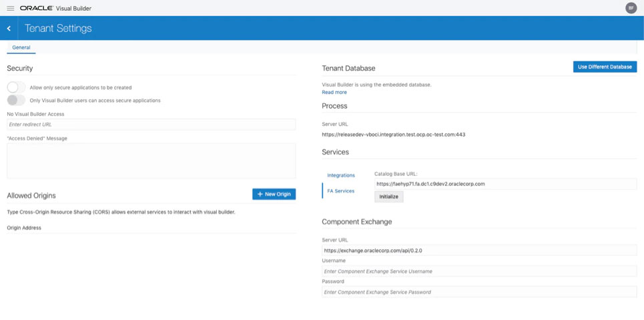The width and height of the screenshot is (644, 320).
Task: Click the Catalog Base URL field
Action: [506, 184]
